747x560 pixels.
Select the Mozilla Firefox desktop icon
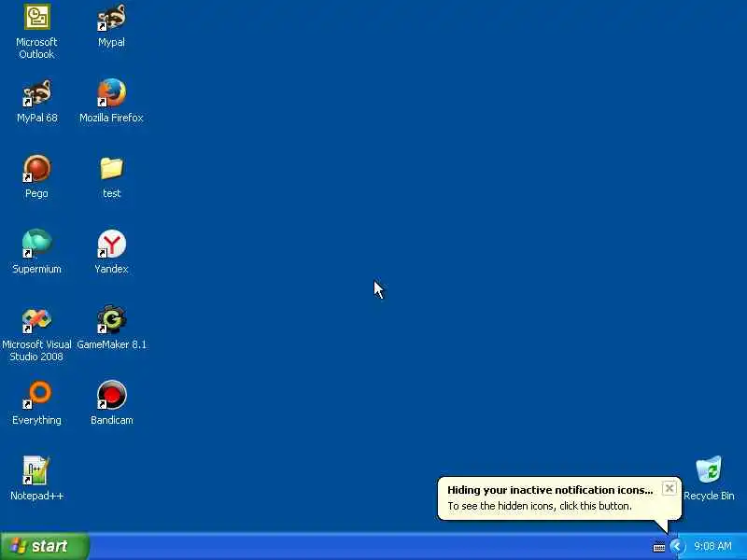[x=111, y=92]
